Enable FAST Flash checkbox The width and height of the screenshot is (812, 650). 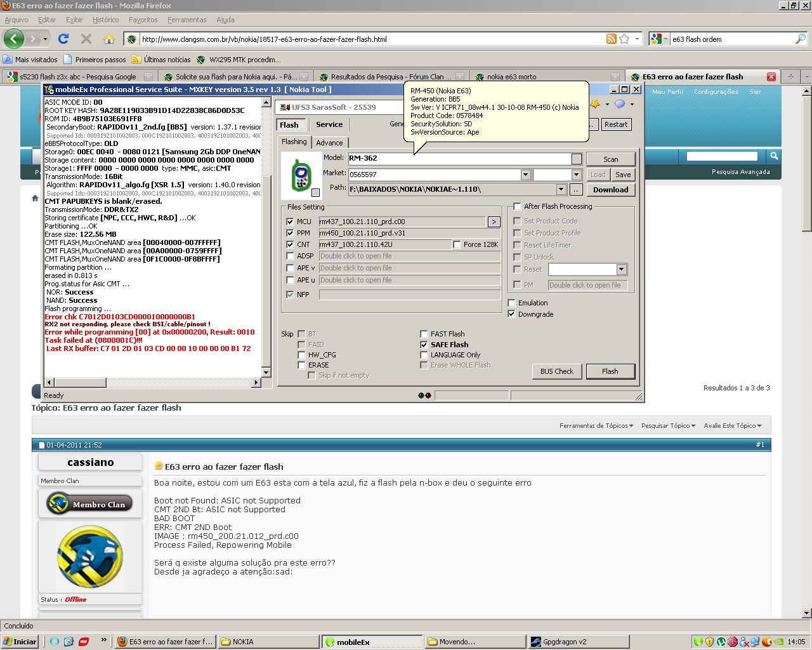[x=424, y=334]
